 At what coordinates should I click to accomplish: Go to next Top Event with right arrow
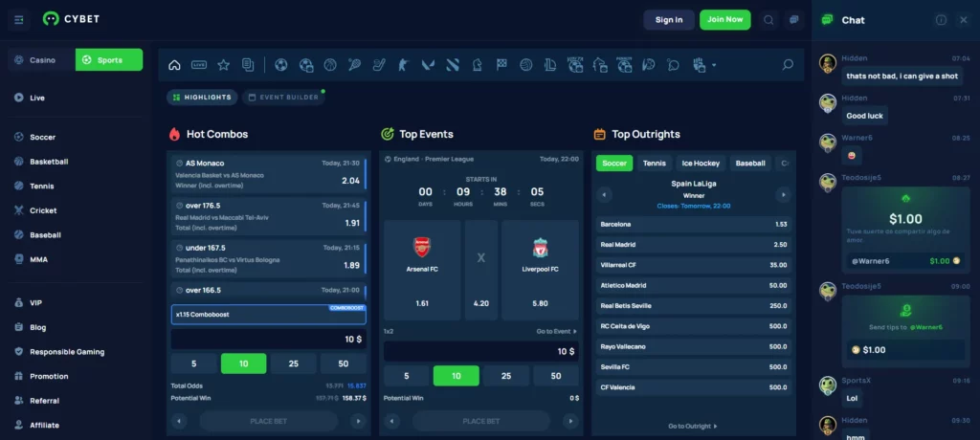[570, 421]
